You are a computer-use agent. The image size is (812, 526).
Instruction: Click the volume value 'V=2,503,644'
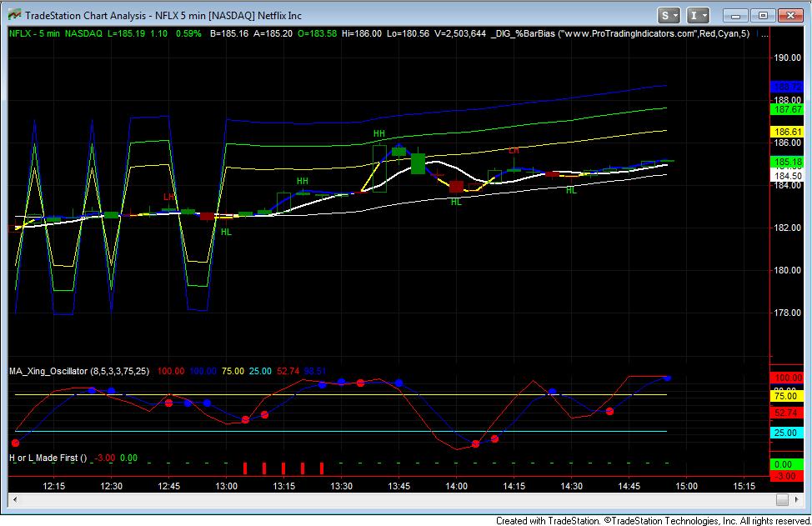460,33
